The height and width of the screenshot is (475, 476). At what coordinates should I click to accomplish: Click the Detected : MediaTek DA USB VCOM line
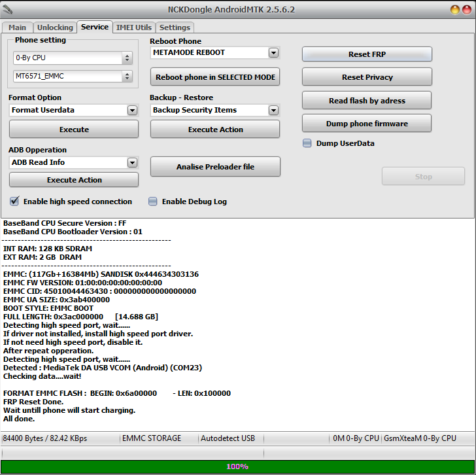click(102, 368)
